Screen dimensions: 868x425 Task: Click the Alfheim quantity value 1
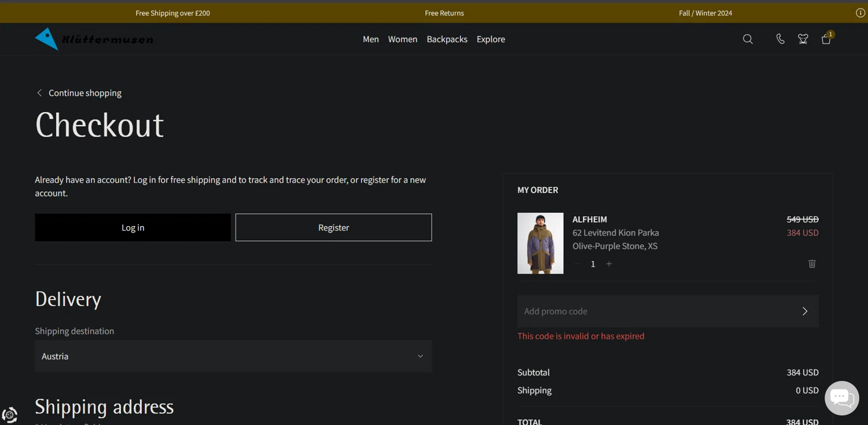tap(593, 264)
